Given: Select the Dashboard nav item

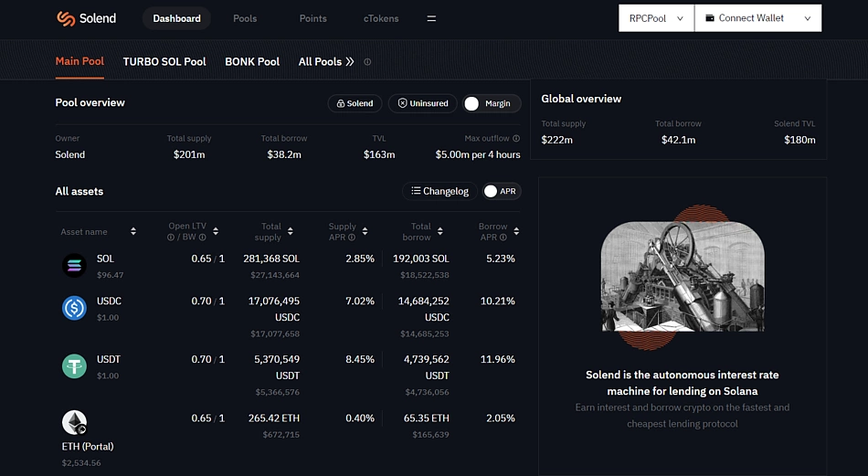Looking at the screenshot, I should pyautogui.click(x=176, y=18).
